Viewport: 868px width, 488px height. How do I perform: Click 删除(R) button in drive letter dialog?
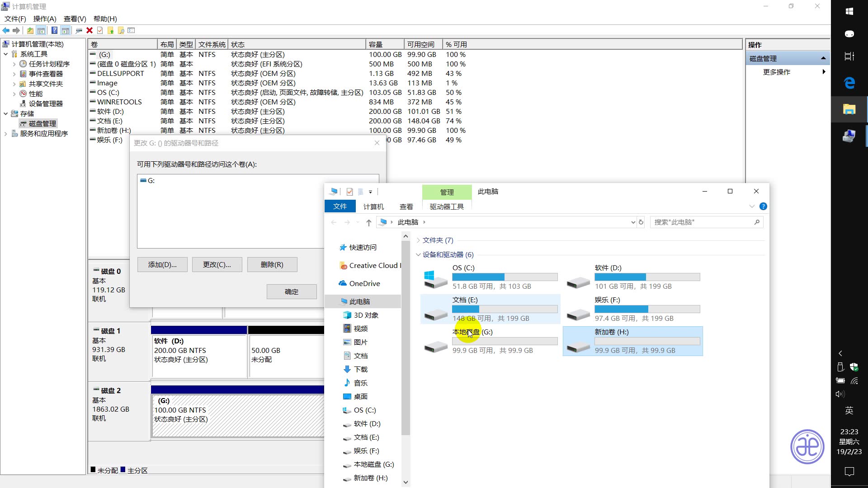point(273,264)
